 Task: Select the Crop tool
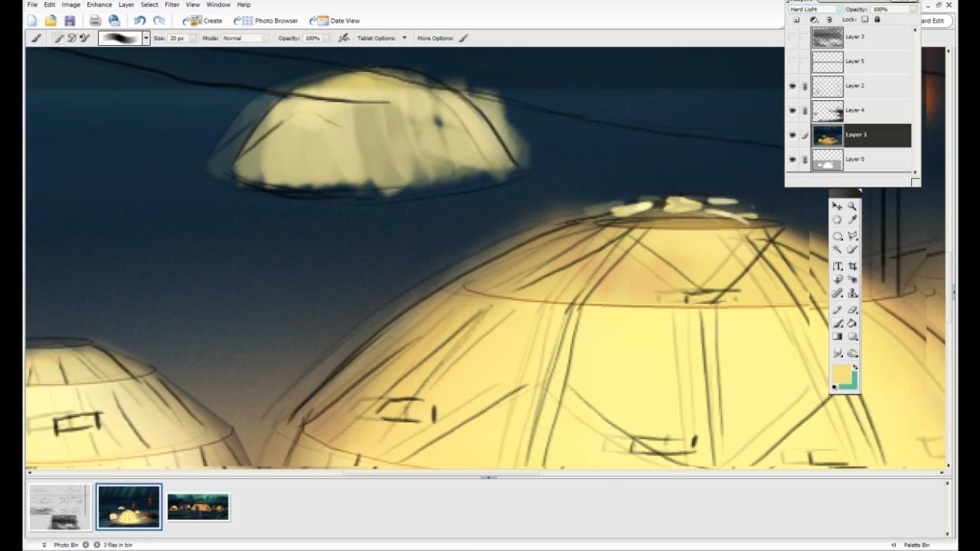852,266
